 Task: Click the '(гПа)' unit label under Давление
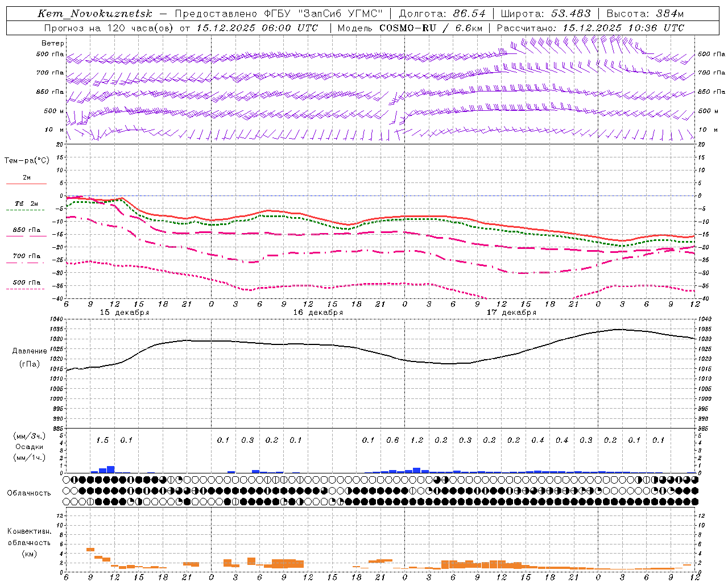pos(30,364)
